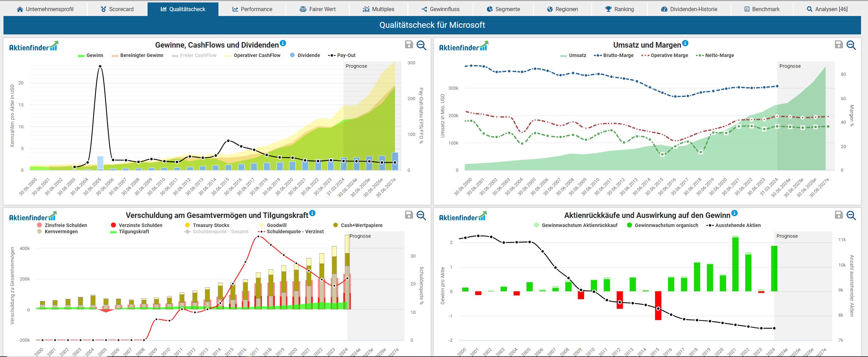Viewport: 868px width, 357px height.
Task: Click the red 2015 negative growth bar
Action: tap(658, 306)
